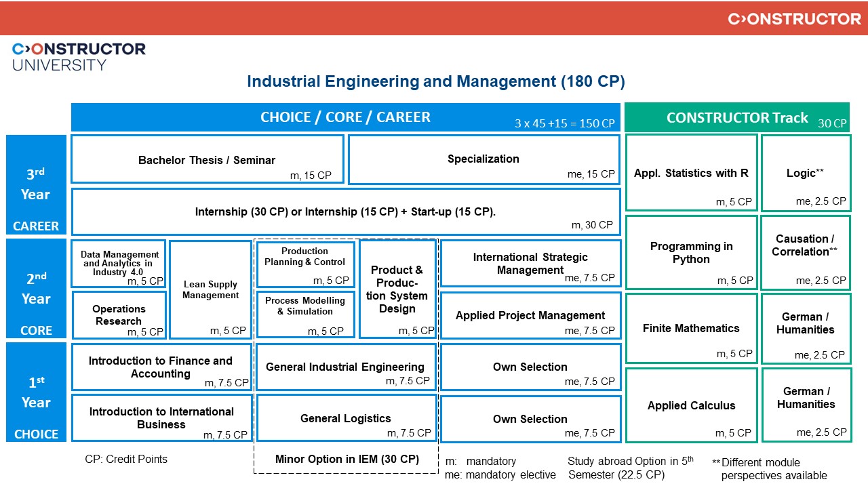Select the General Logistics module

pos(346,418)
